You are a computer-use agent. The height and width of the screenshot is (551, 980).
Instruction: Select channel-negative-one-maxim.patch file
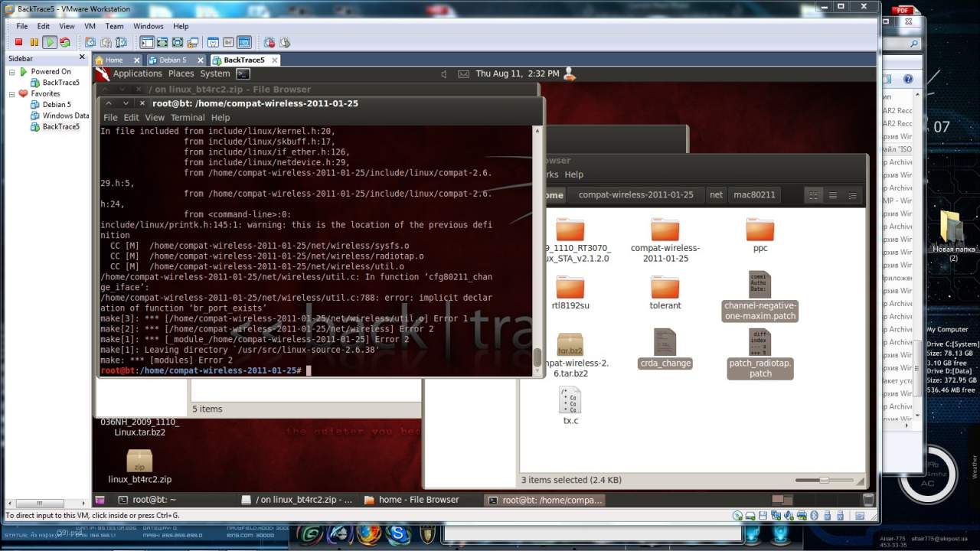[759, 296]
